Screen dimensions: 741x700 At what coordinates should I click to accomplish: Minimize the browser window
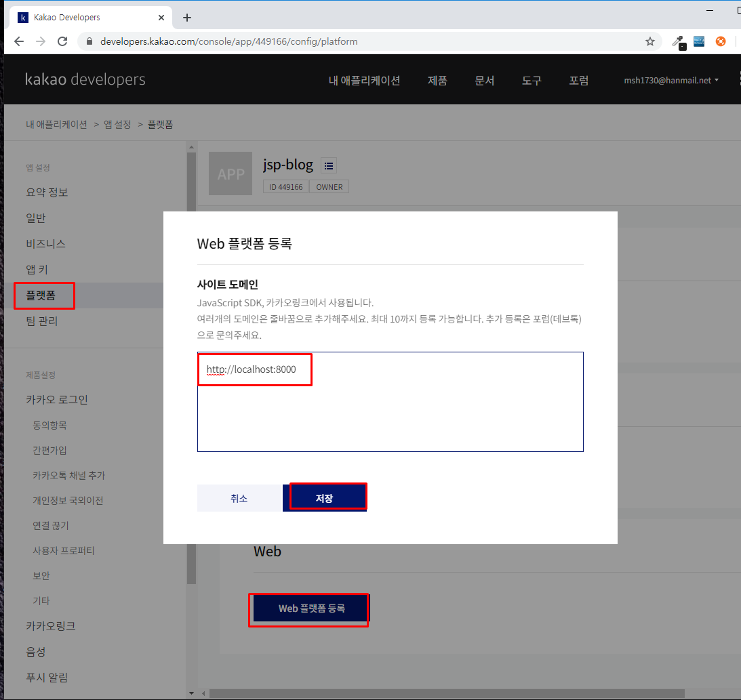[710, 10]
